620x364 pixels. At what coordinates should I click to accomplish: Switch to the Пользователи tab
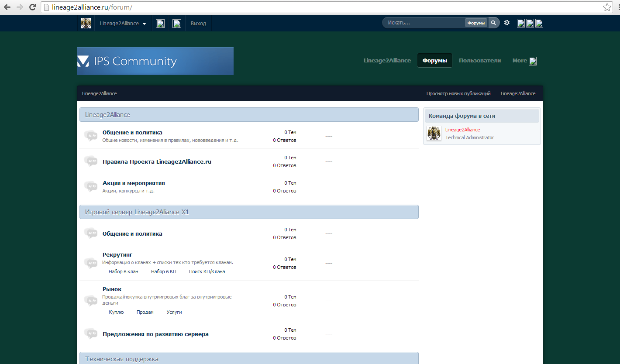coord(480,61)
